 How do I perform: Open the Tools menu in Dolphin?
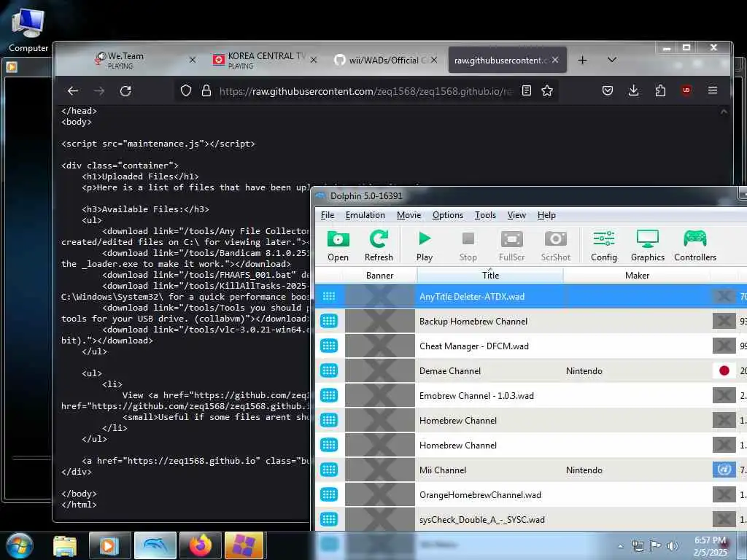point(485,215)
